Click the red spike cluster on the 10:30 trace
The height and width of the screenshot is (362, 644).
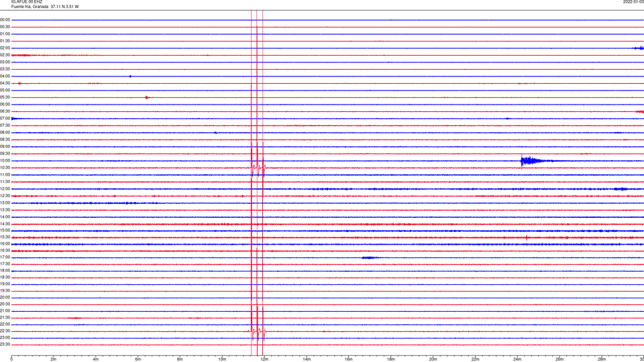(x=258, y=168)
